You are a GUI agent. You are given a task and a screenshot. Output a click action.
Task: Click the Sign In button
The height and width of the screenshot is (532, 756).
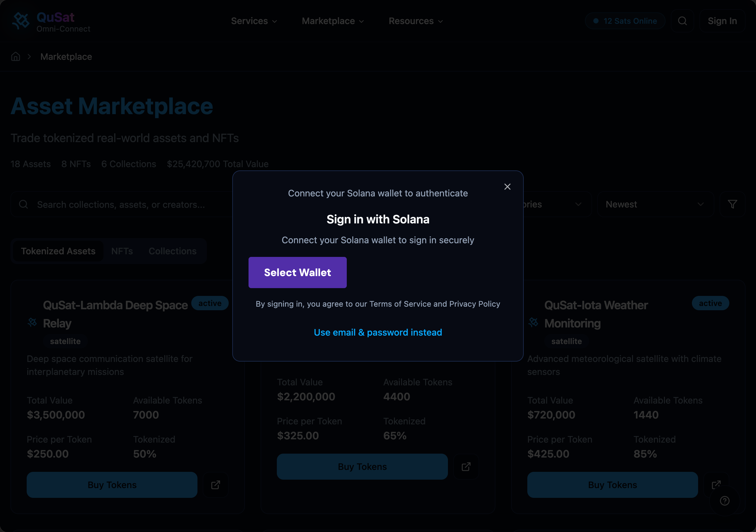722,21
